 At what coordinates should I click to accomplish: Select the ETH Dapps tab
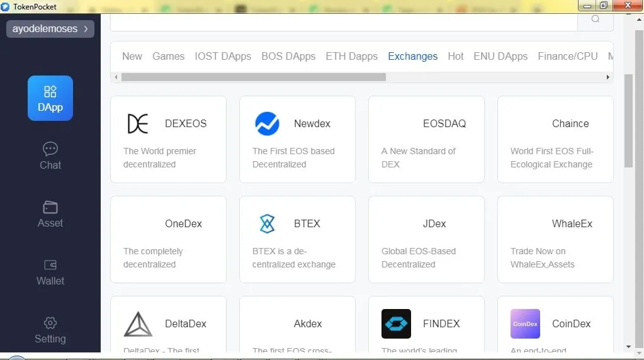click(x=351, y=56)
